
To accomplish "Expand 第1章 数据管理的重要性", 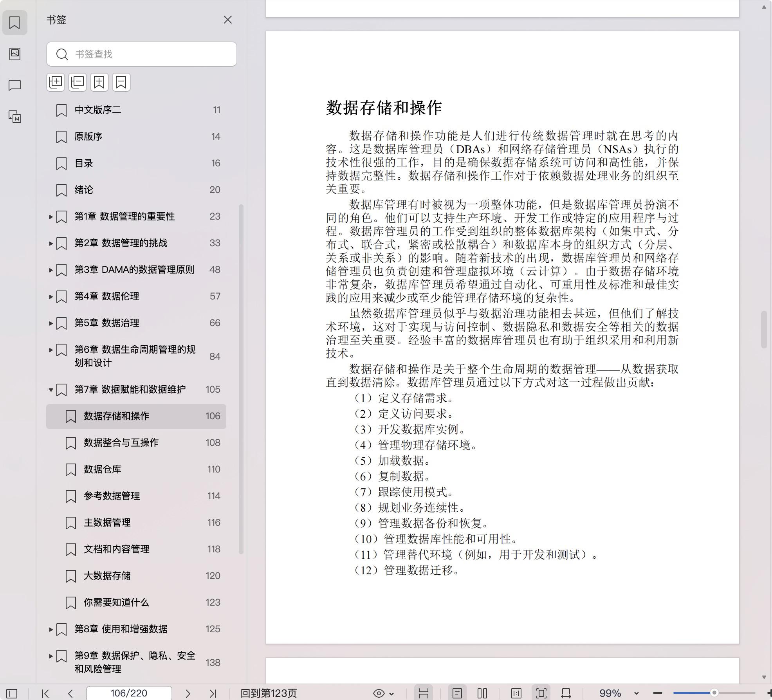I will coord(51,216).
